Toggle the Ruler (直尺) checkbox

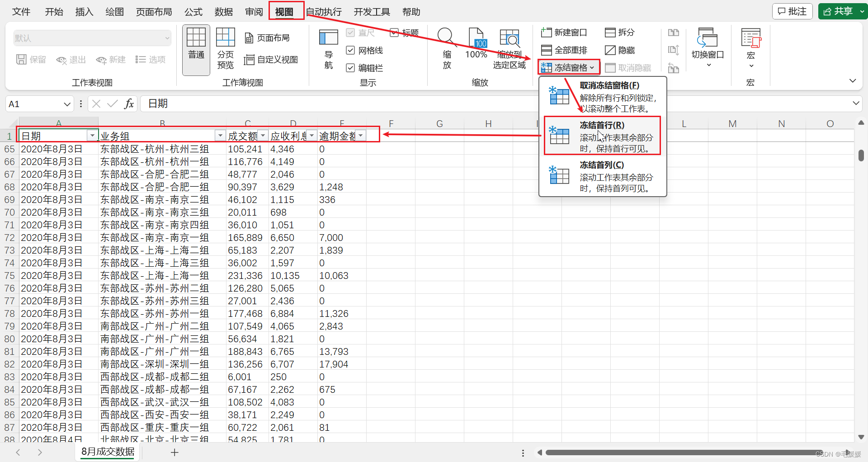click(x=350, y=33)
